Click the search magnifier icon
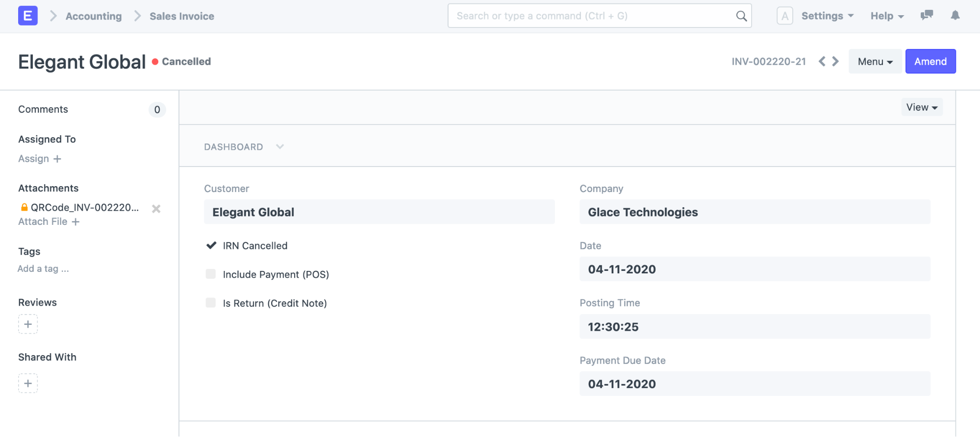 (x=741, y=16)
